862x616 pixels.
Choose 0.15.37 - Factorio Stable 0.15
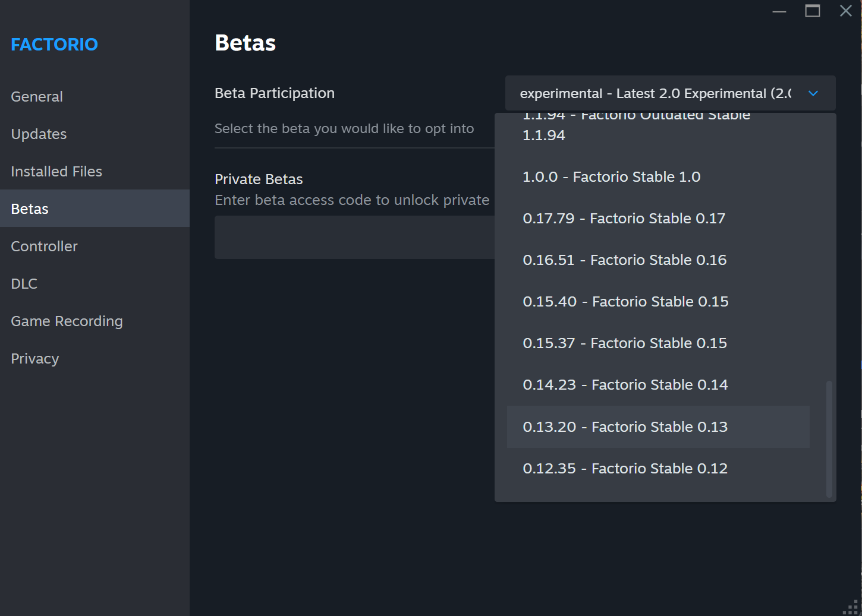pyautogui.click(x=658, y=343)
